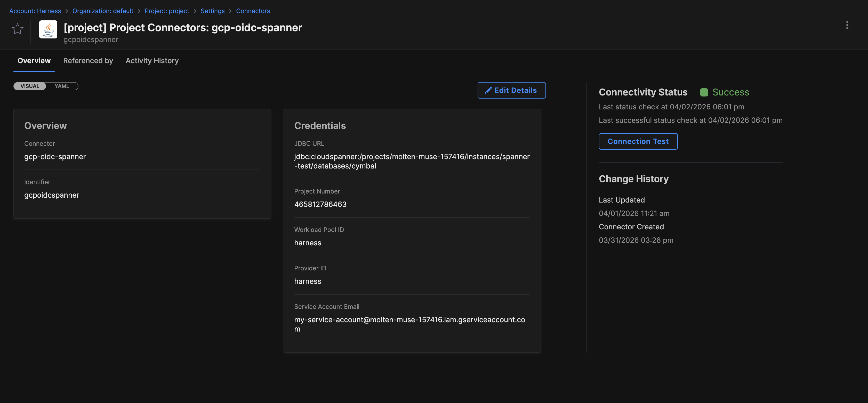This screenshot has height=403, width=868.
Task: Click the Last status check timestamp line
Action: [x=671, y=107]
